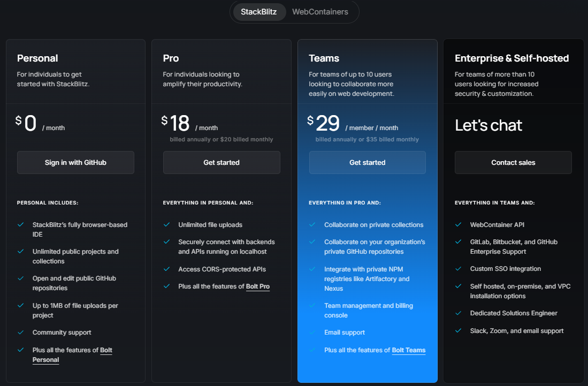The width and height of the screenshot is (588, 386).
Task: Click 'billed annually or $20 billed monthly' note
Action: (222, 139)
